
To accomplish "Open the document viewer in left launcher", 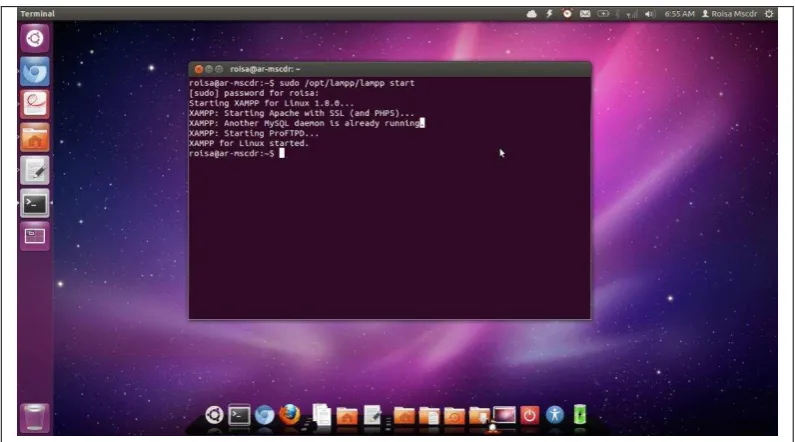I will click(34, 104).
